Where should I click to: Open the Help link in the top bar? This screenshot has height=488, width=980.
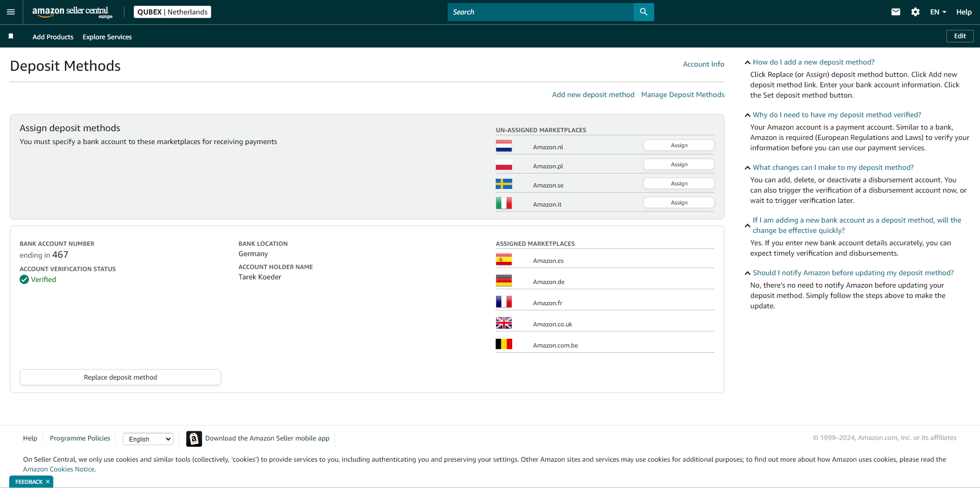point(963,12)
